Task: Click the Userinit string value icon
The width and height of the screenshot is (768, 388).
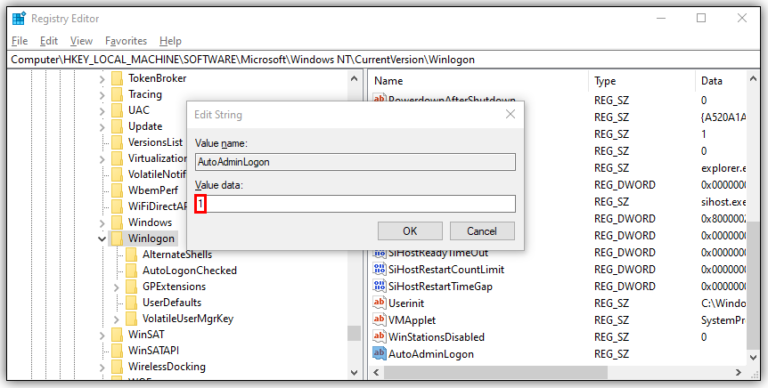Action: [379, 303]
